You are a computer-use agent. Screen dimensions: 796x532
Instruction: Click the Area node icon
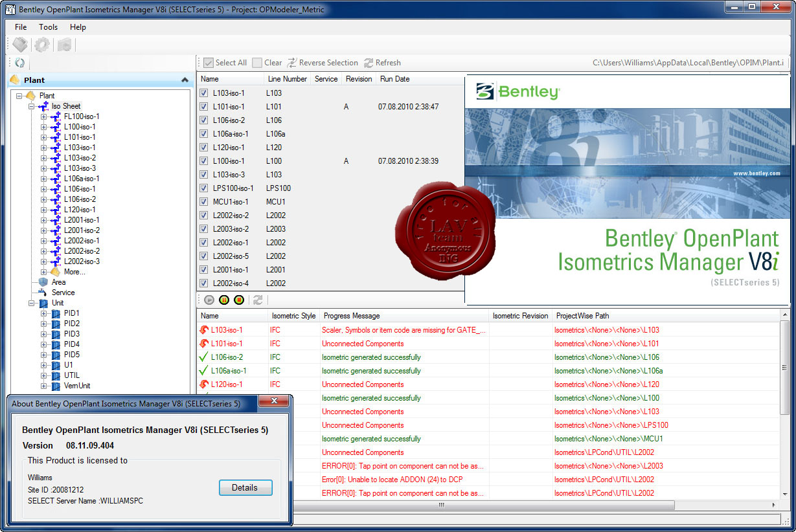[x=43, y=282]
